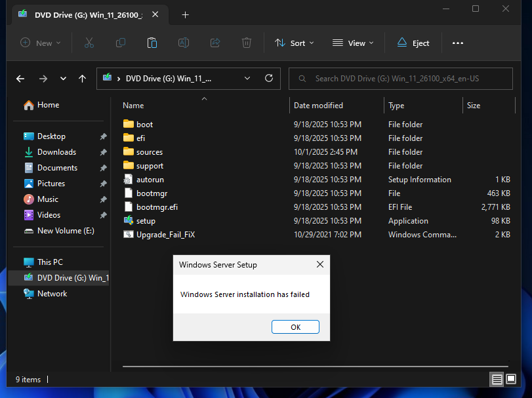Click the Search DVD Drive input field
Viewport: 532px width, 398px height.
(400, 79)
